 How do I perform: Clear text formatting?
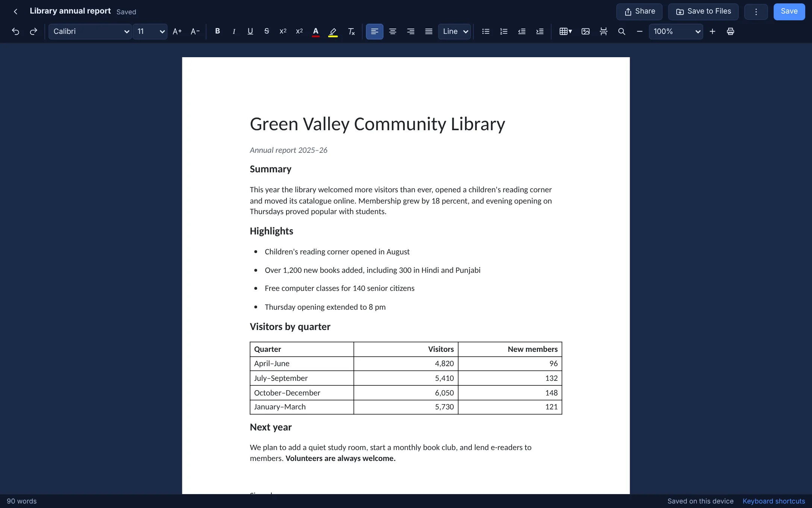351,32
